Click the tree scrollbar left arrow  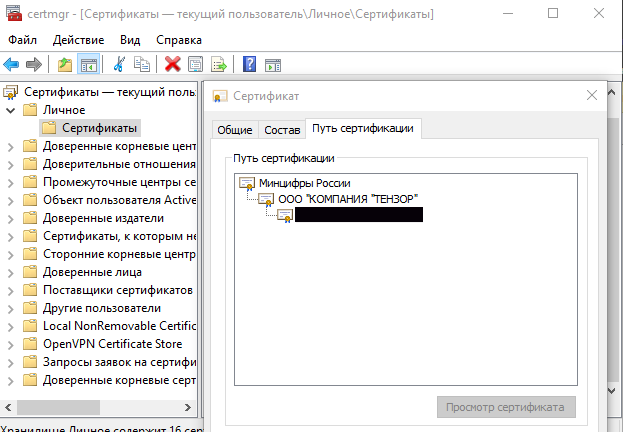coord(8,407)
